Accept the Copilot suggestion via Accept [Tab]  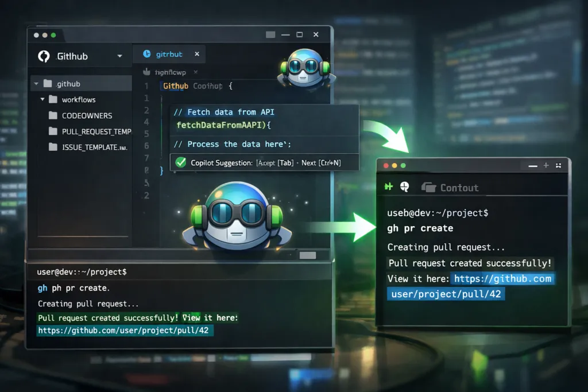point(275,163)
